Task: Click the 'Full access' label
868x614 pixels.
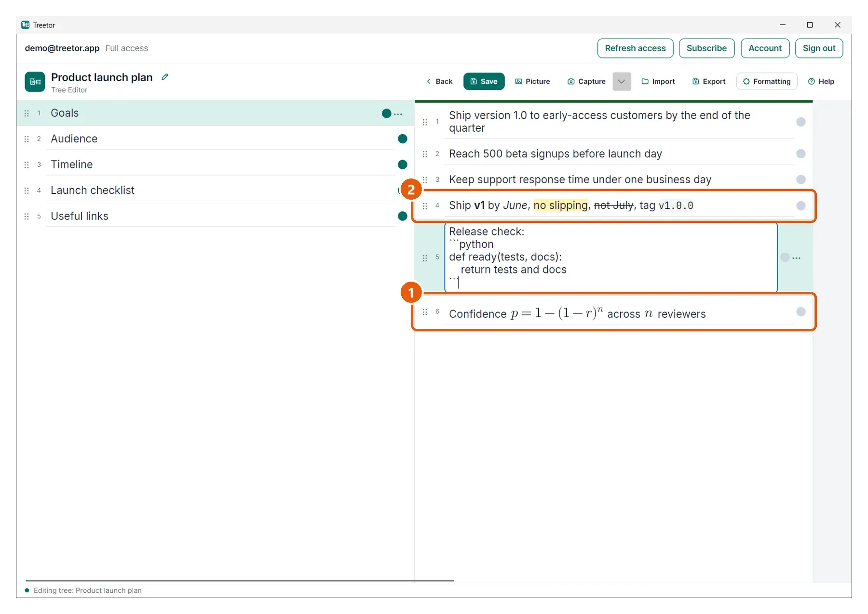Action: tap(127, 48)
